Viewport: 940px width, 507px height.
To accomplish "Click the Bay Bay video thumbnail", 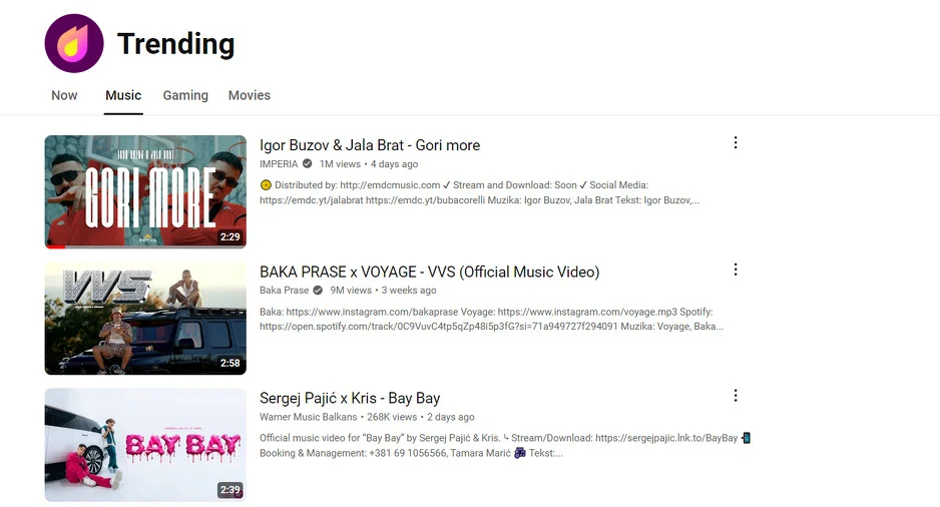I will (x=145, y=444).
